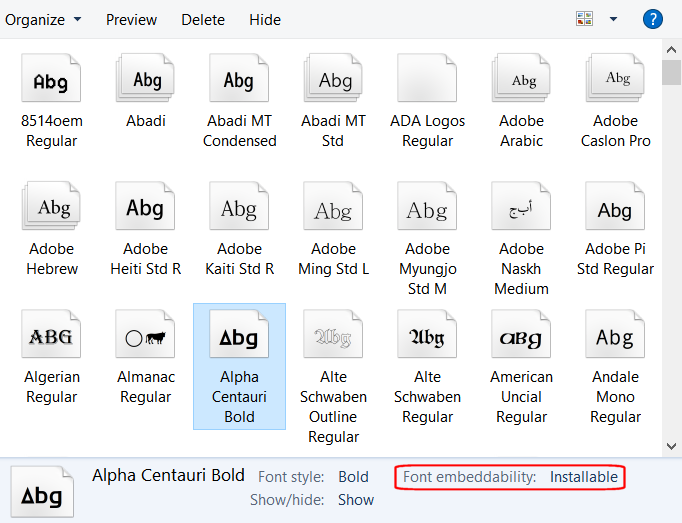Image resolution: width=682 pixels, height=523 pixels.
Task: Click the Preview toolbar button
Action: (131, 20)
